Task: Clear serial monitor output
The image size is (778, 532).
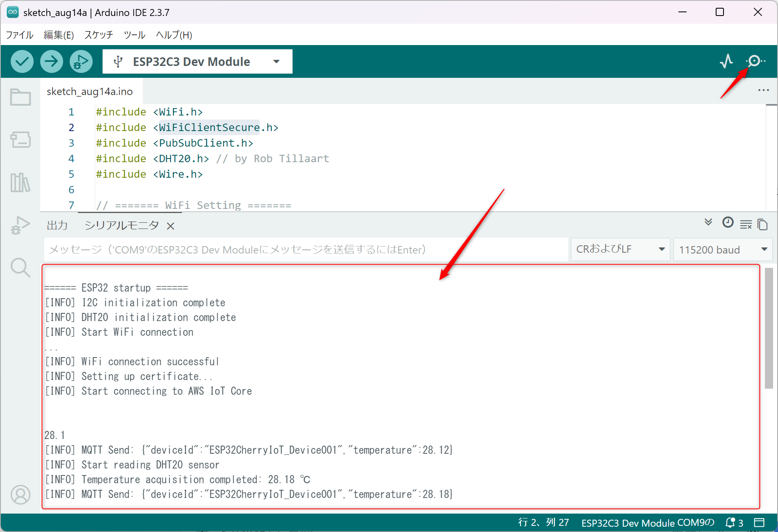Action: tap(746, 224)
